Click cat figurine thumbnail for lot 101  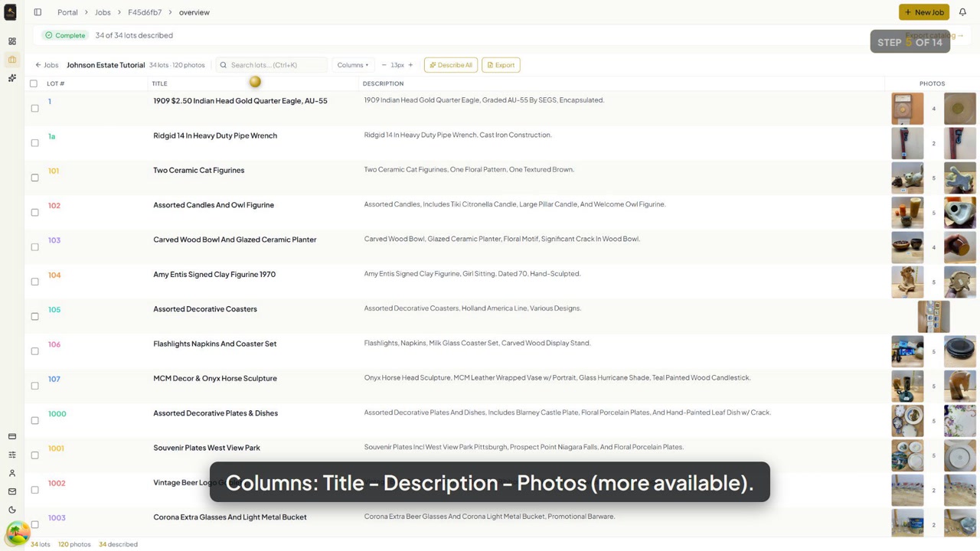point(907,178)
